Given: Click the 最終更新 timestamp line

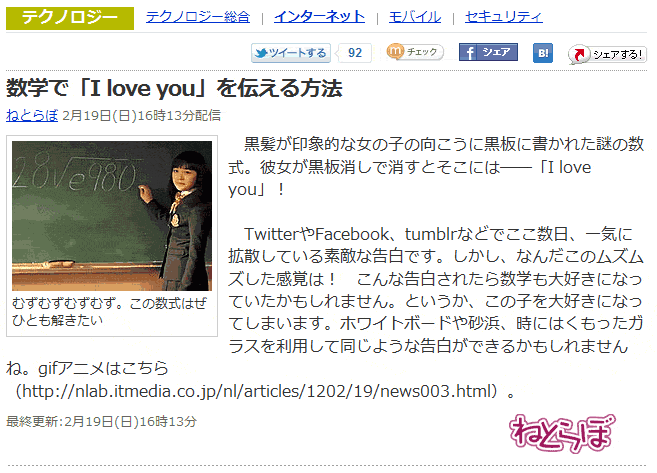Looking at the screenshot, I should (101, 421).
